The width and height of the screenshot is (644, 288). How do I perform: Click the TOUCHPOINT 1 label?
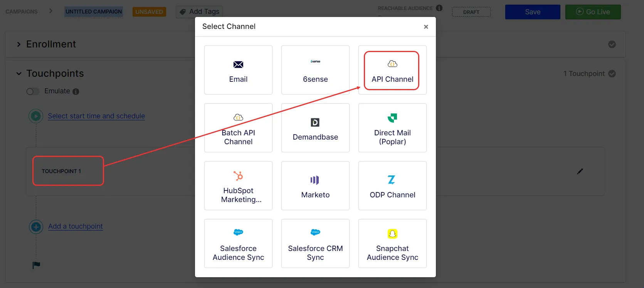61,171
